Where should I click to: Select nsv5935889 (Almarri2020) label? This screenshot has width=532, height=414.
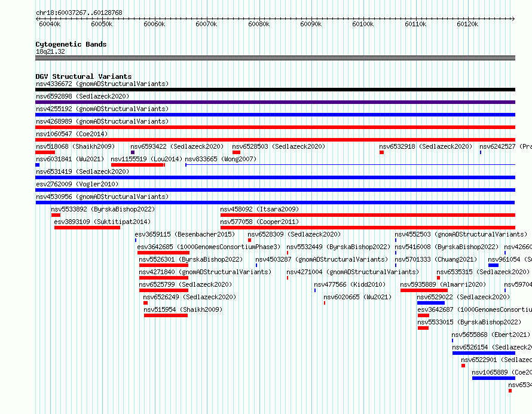coord(443,284)
